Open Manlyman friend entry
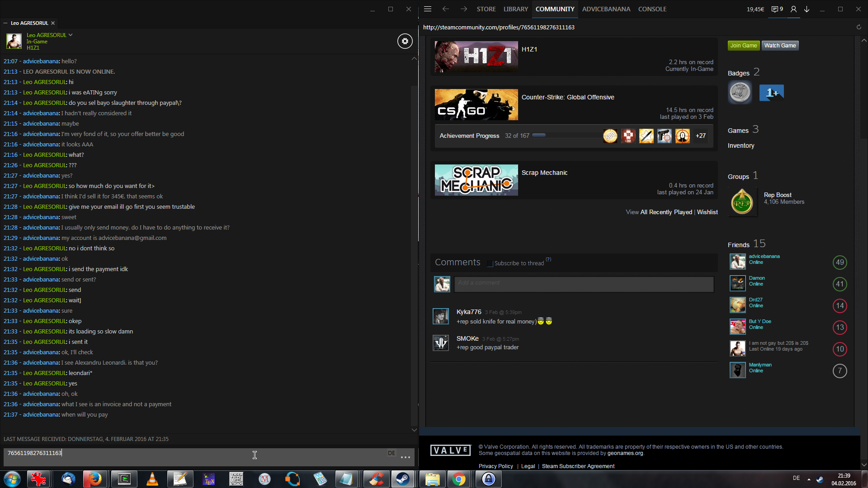 tap(788, 371)
